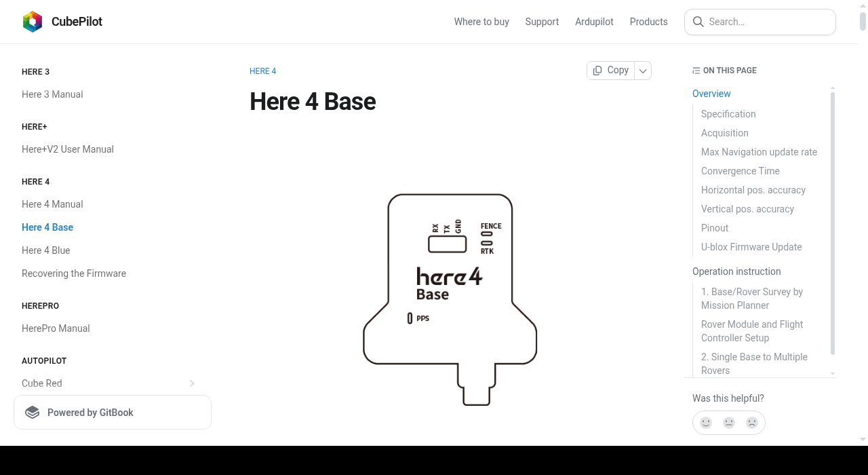The width and height of the screenshot is (868, 475).
Task: Click the CubePilot site name text
Action: [x=77, y=22]
